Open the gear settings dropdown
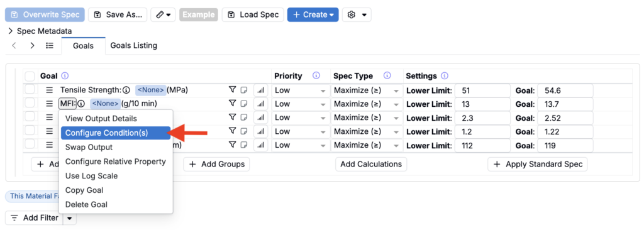This screenshot has height=230, width=644. tap(357, 15)
